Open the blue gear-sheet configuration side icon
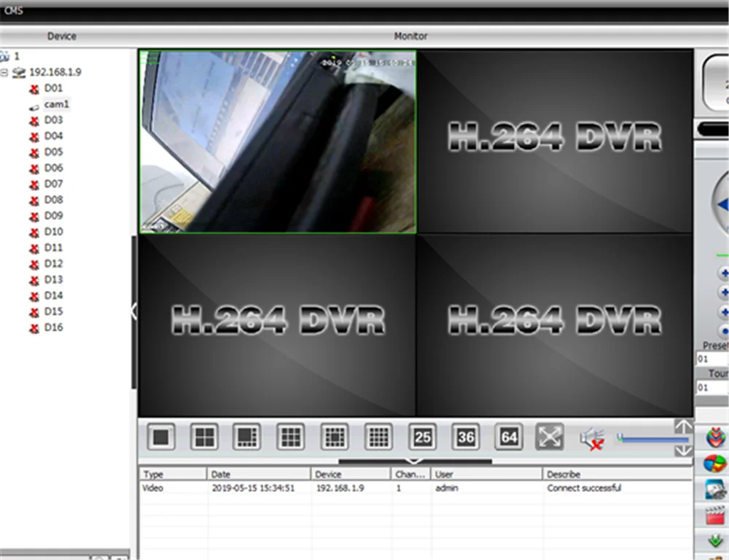729x560 pixels. coord(716,490)
